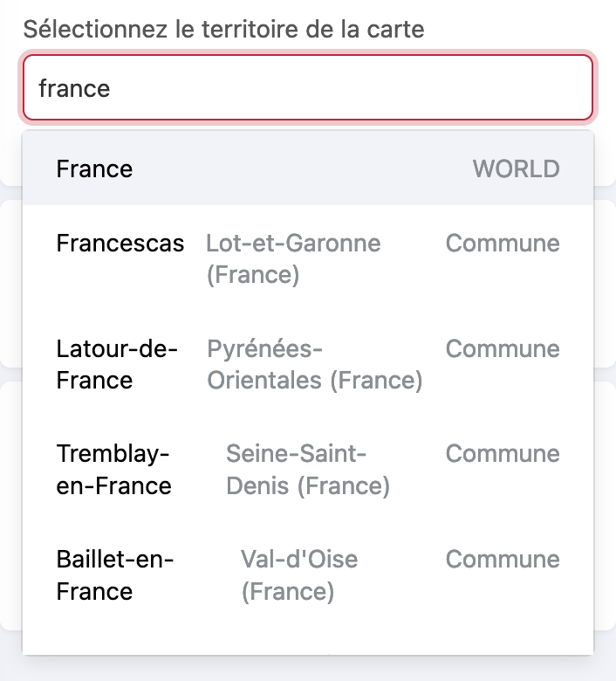Click the Pyrénées-Orientales (France) department text
Viewport: 616px width, 681px height.
[x=314, y=364]
